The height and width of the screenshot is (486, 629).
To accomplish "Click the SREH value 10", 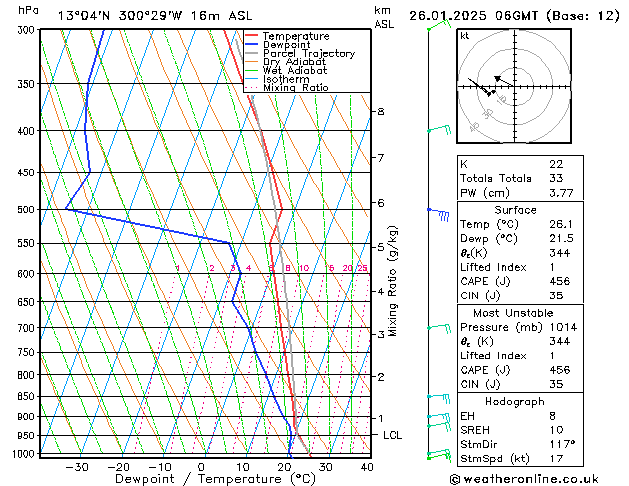I will [x=556, y=430].
